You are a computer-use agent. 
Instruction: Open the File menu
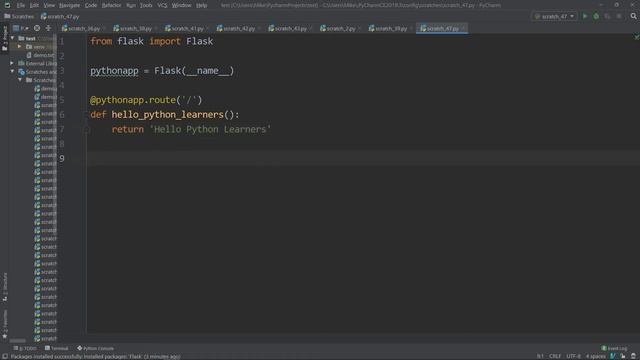21,5
